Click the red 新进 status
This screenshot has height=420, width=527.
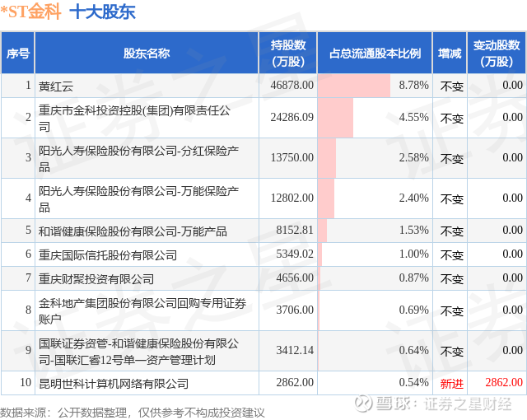click(452, 384)
